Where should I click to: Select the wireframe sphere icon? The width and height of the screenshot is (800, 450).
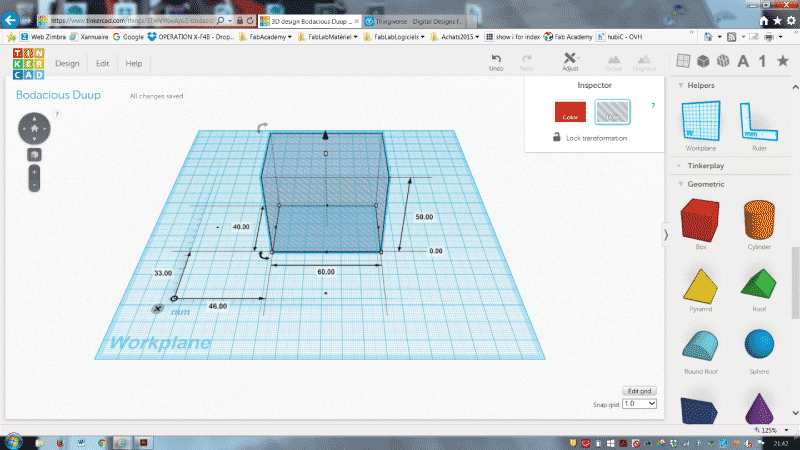click(x=723, y=61)
